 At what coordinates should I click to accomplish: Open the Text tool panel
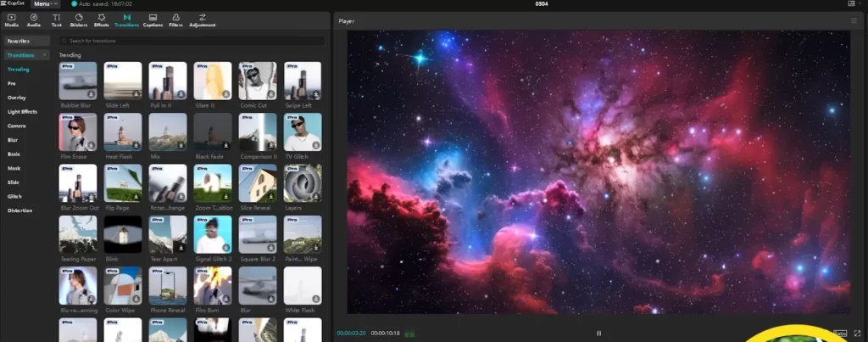[56, 20]
